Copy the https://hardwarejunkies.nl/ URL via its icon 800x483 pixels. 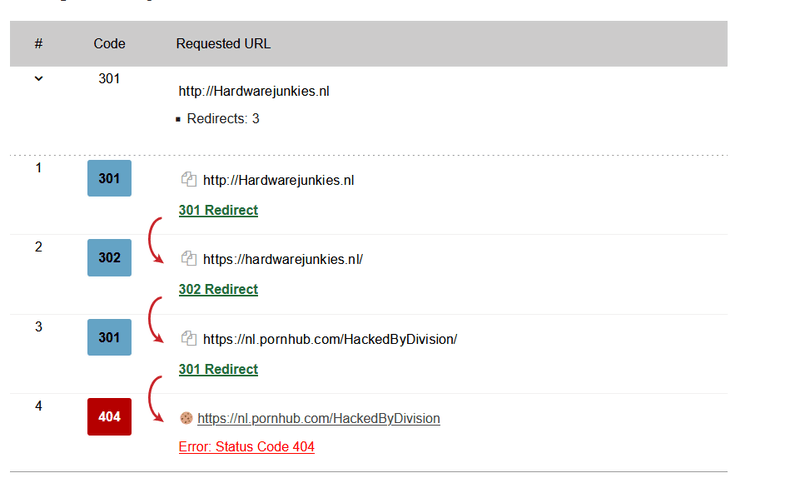point(188,258)
